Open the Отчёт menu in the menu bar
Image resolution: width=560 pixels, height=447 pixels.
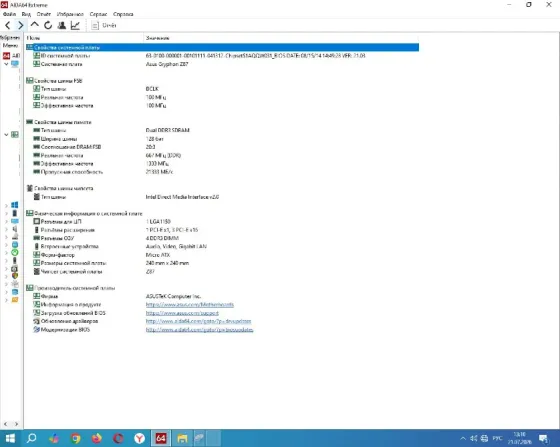point(44,14)
